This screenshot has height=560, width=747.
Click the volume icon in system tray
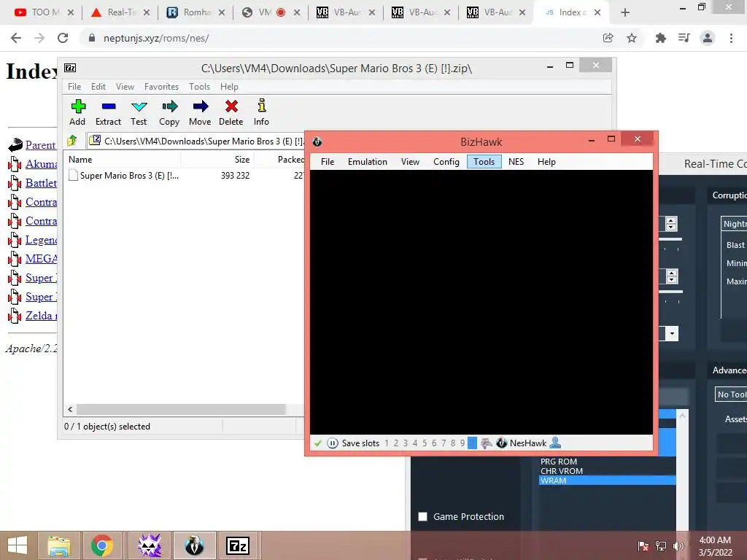678,545
